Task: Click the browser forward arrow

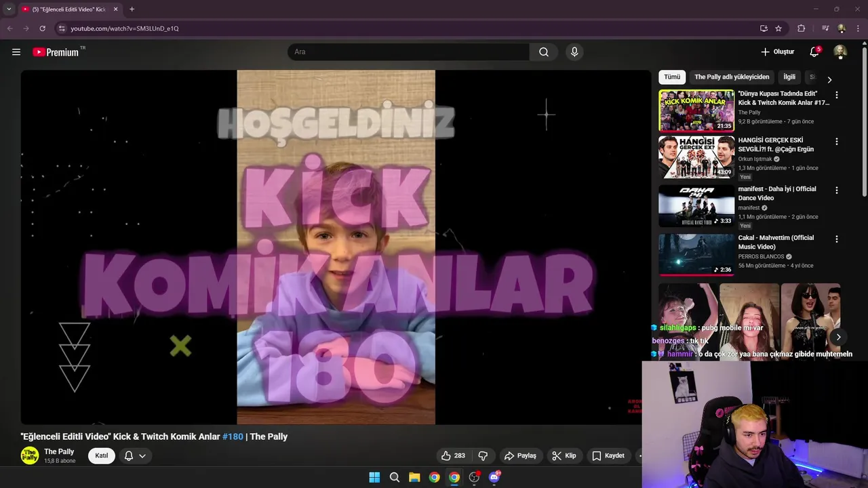Action: [26, 28]
